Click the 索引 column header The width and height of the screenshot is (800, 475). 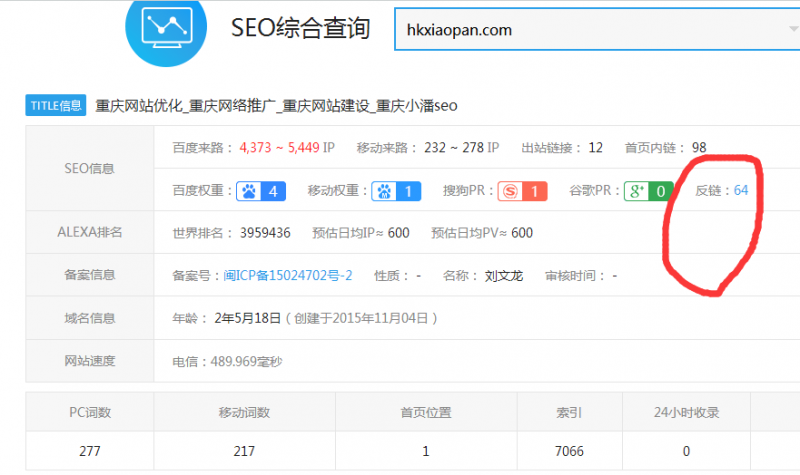pyautogui.click(x=569, y=412)
